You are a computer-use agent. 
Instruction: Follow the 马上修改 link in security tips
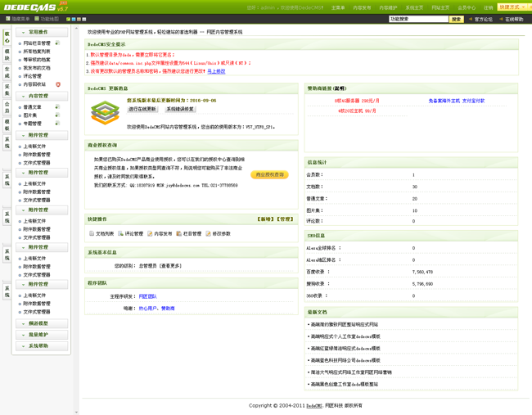pyautogui.click(x=216, y=71)
